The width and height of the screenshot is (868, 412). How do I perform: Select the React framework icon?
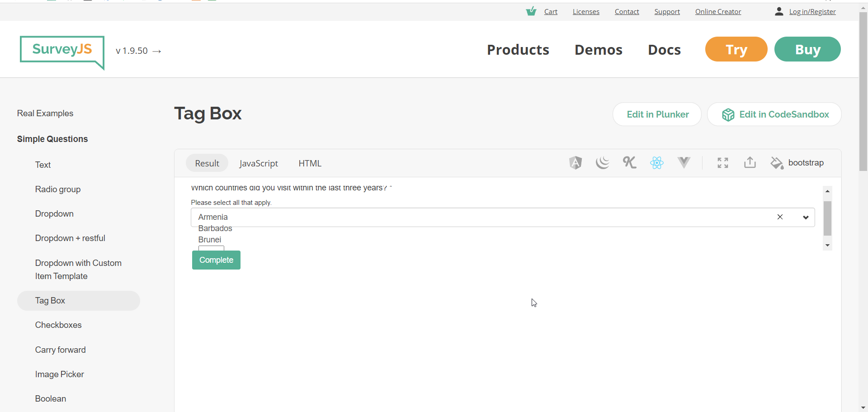click(x=657, y=163)
